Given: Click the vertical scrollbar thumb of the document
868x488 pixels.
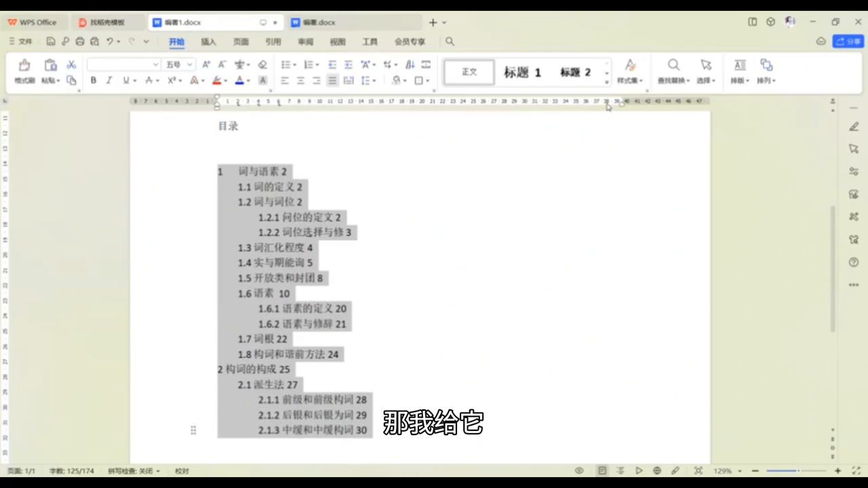Looking at the screenshot, I should point(833,269).
